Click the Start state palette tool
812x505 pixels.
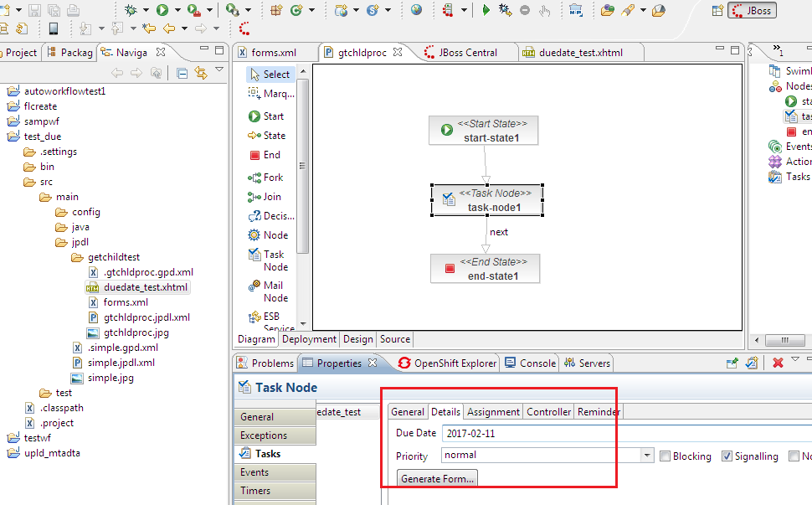click(x=266, y=116)
